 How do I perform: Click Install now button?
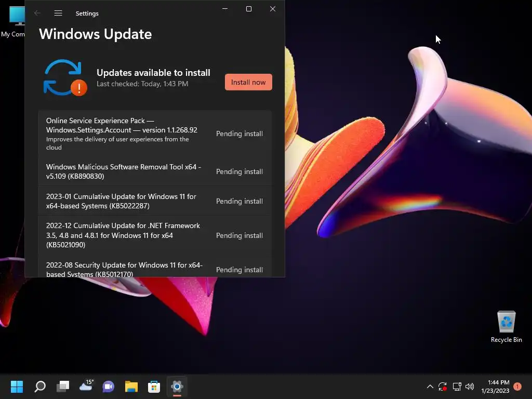tap(248, 82)
